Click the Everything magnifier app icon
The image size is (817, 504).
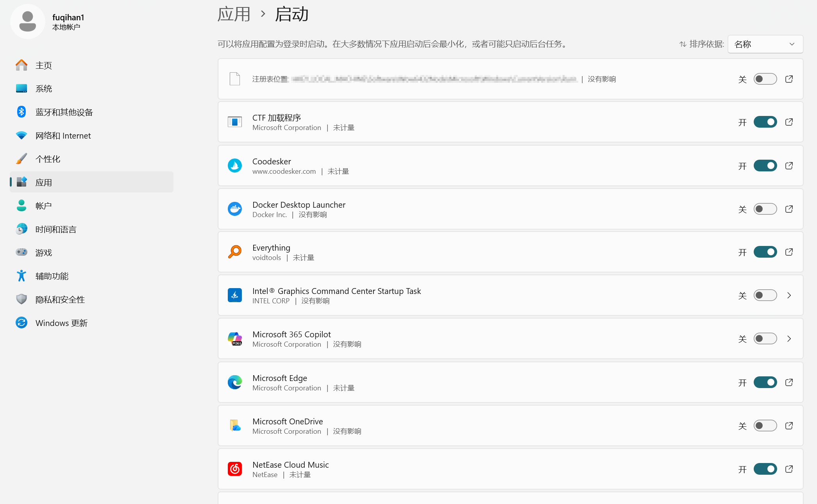click(x=235, y=252)
